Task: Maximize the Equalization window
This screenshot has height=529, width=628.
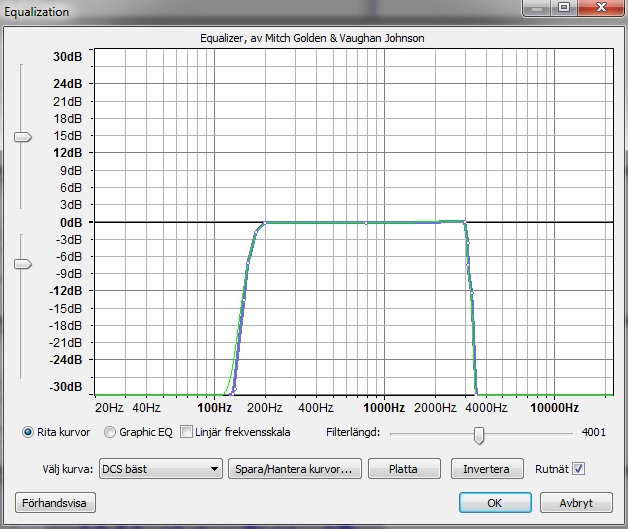Action: tap(564, 7)
